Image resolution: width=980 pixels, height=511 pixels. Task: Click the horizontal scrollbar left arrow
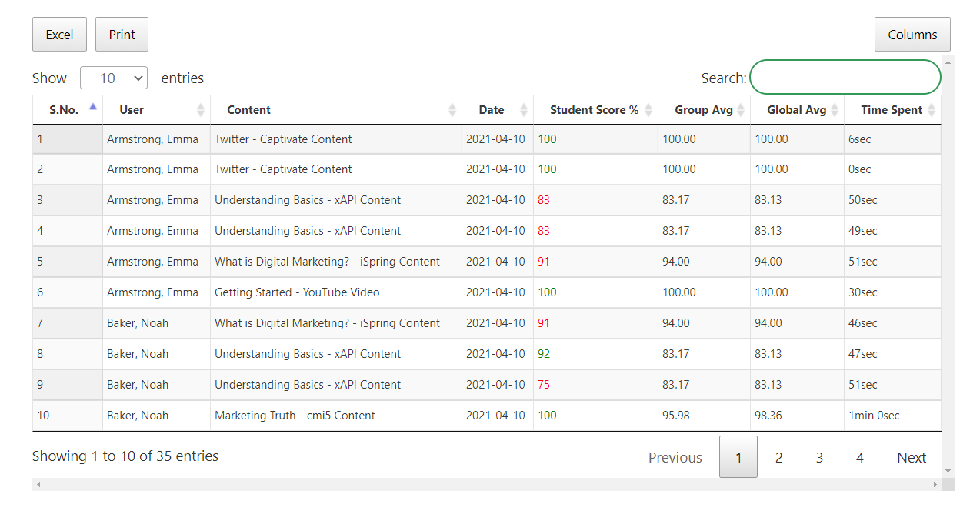click(x=38, y=484)
